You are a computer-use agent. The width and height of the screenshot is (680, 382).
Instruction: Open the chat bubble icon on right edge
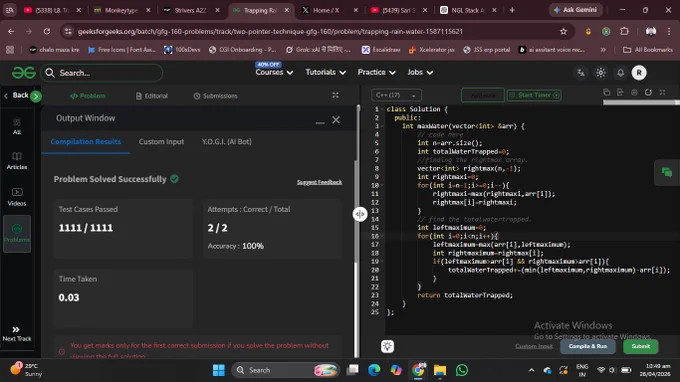point(667,173)
